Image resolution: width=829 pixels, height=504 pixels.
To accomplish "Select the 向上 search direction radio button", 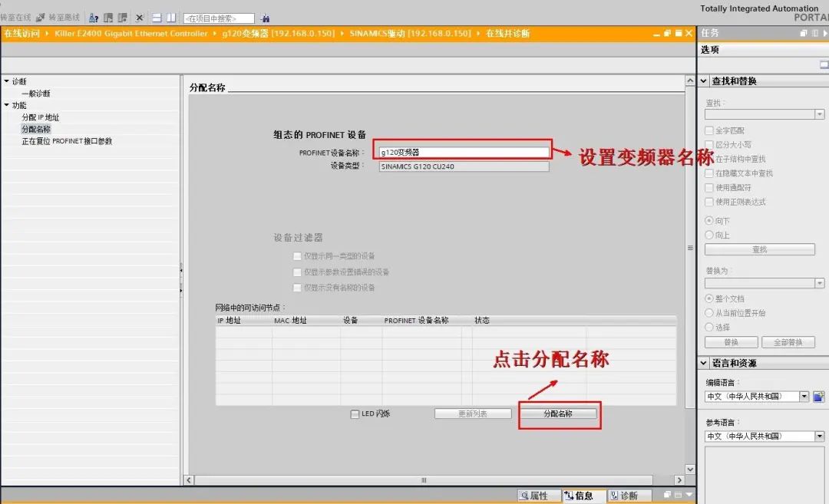I will (709, 235).
